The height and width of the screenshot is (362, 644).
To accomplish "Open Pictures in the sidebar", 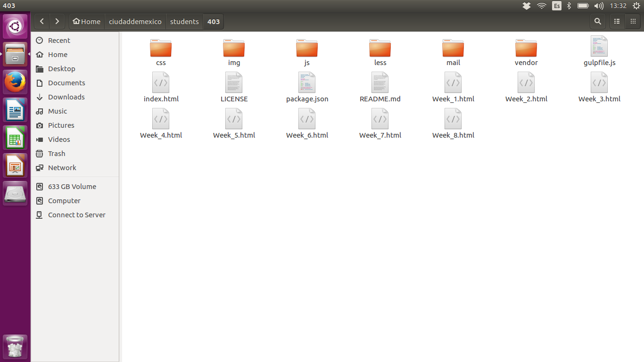I will point(75,125).
